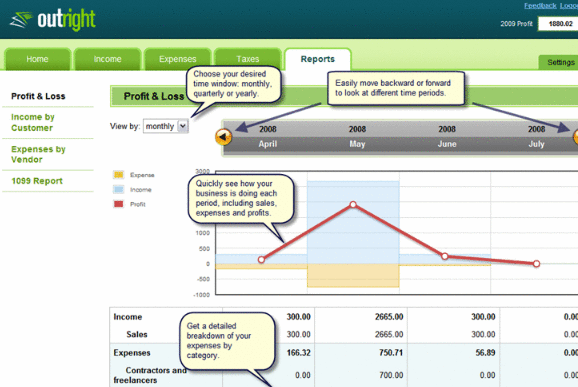Open the Taxes tab
This screenshot has width=578, height=387.
coord(248,59)
